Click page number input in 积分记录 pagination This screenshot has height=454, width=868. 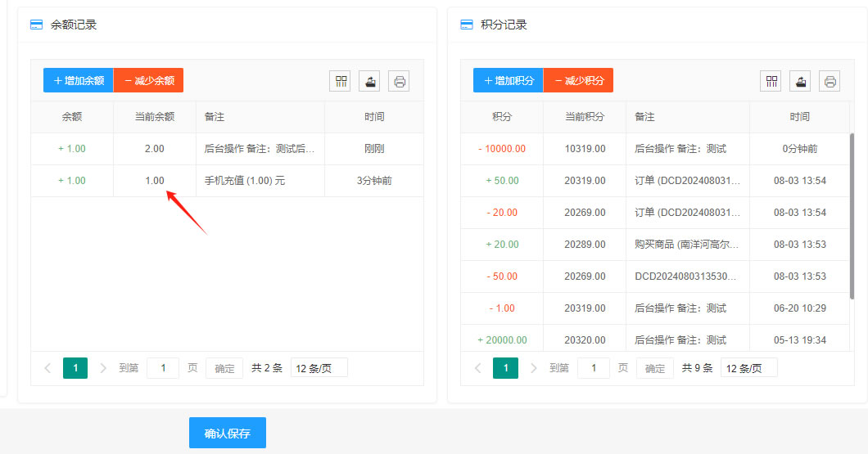pyautogui.click(x=594, y=368)
